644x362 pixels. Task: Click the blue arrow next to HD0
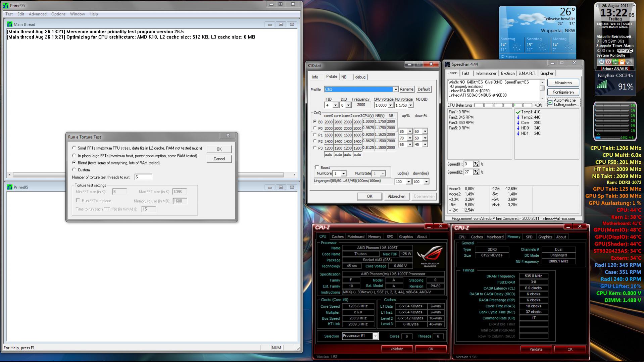[x=518, y=128]
